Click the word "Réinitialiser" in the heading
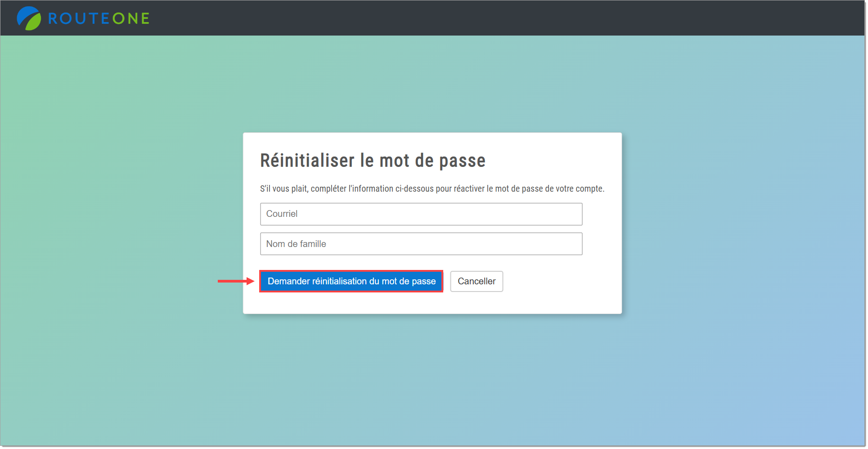This screenshot has width=868, height=449. click(x=307, y=161)
